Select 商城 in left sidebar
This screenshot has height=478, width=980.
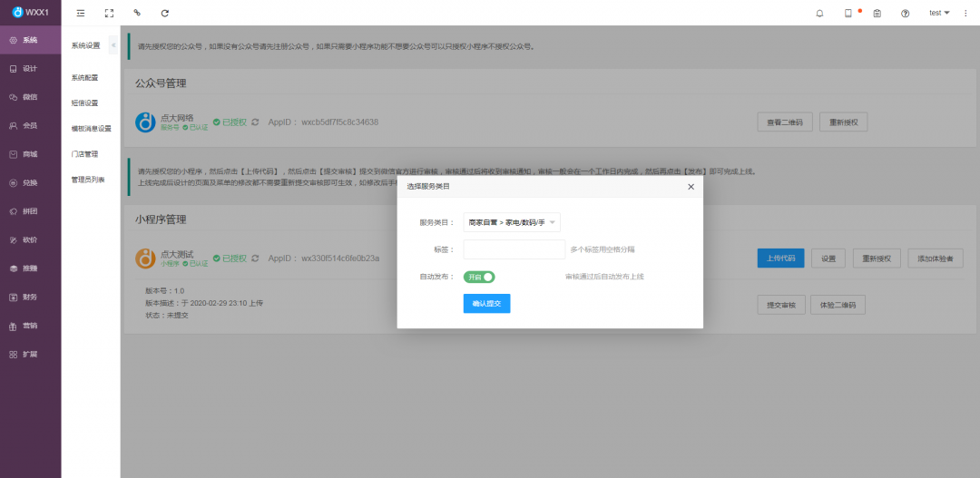click(x=30, y=154)
